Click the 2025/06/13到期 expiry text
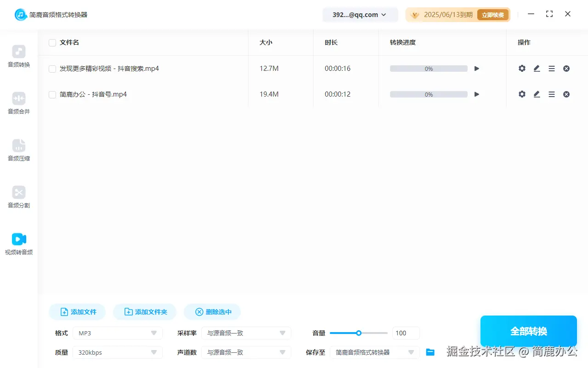The height and width of the screenshot is (368, 588). [448, 15]
